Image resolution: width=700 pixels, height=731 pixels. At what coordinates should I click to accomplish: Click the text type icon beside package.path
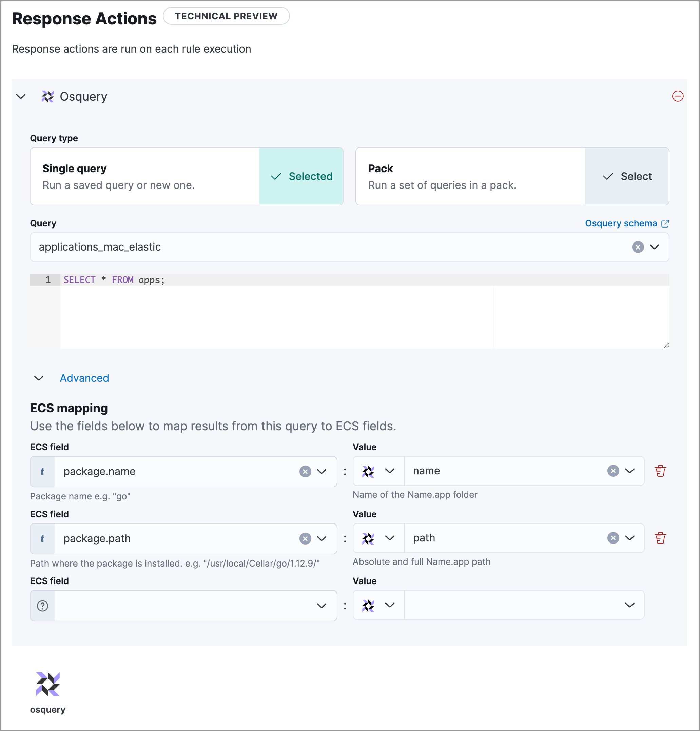coord(42,538)
